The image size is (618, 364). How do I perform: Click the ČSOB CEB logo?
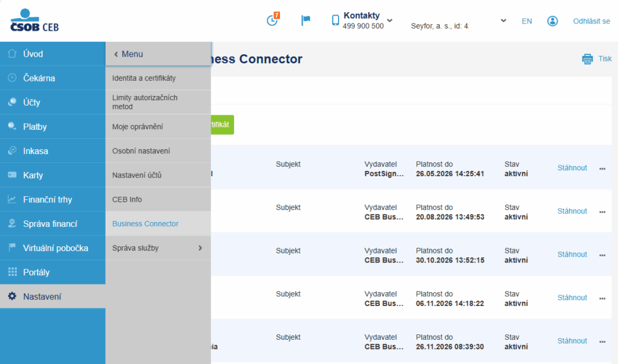click(x=34, y=21)
